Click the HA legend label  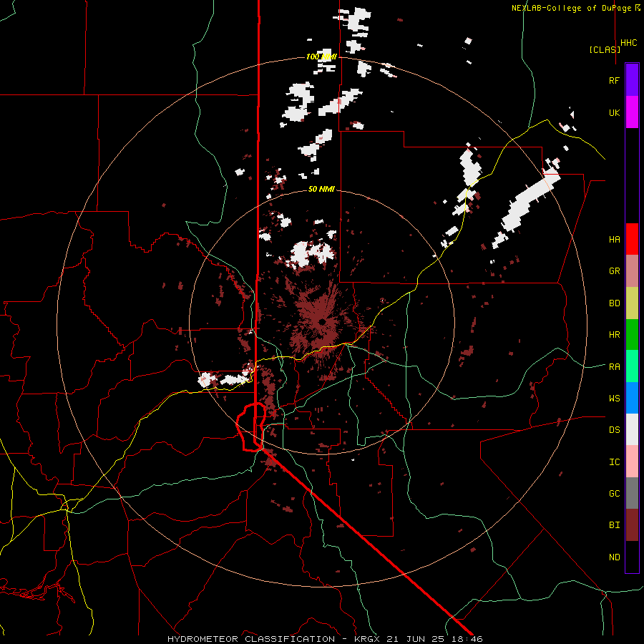click(614, 239)
